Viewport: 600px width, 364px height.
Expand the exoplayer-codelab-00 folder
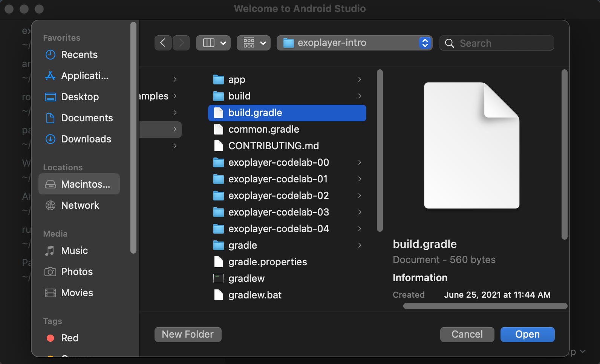pos(360,162)
